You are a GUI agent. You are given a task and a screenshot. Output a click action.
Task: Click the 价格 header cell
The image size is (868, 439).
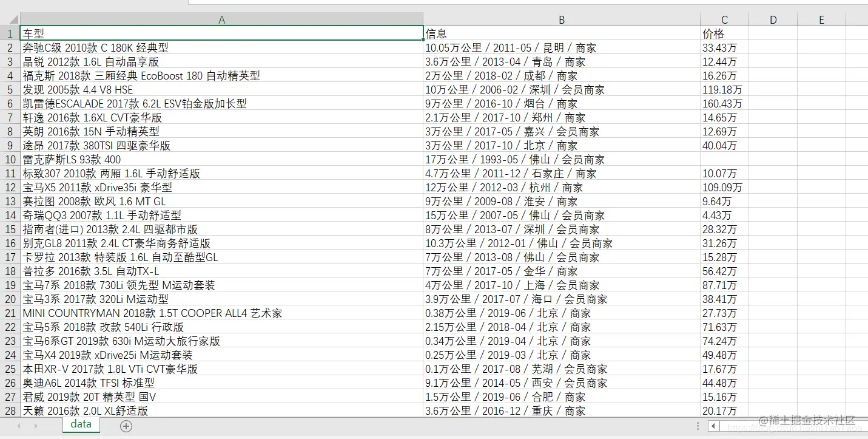coord(724,33)
